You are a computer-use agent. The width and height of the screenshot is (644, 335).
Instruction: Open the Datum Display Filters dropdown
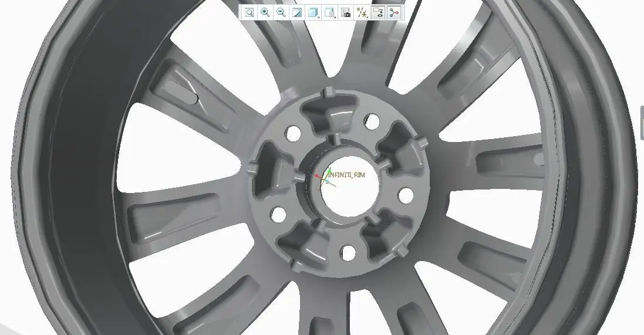pos(362,12)
